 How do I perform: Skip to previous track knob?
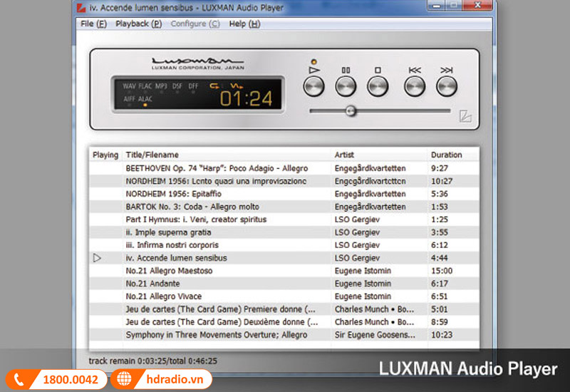415,86
